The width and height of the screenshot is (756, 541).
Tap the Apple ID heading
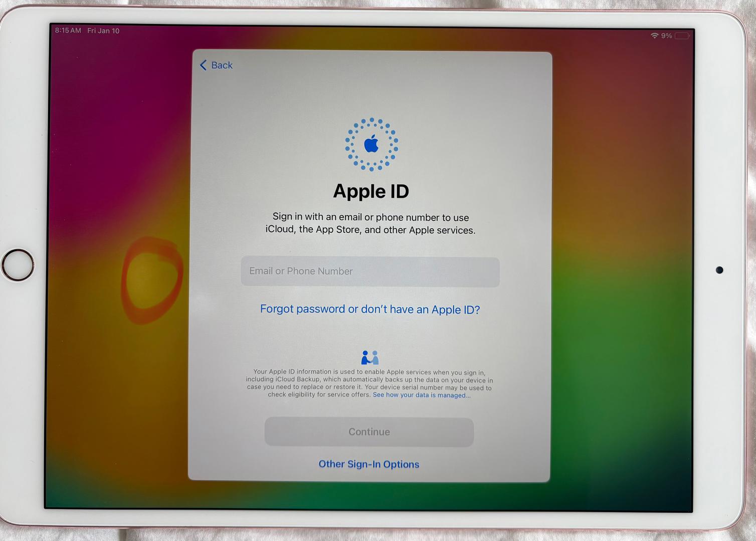click(371, 191)
